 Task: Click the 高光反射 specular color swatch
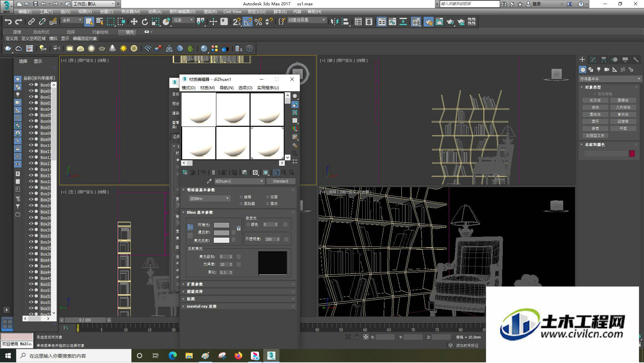(x=221, y=240)
